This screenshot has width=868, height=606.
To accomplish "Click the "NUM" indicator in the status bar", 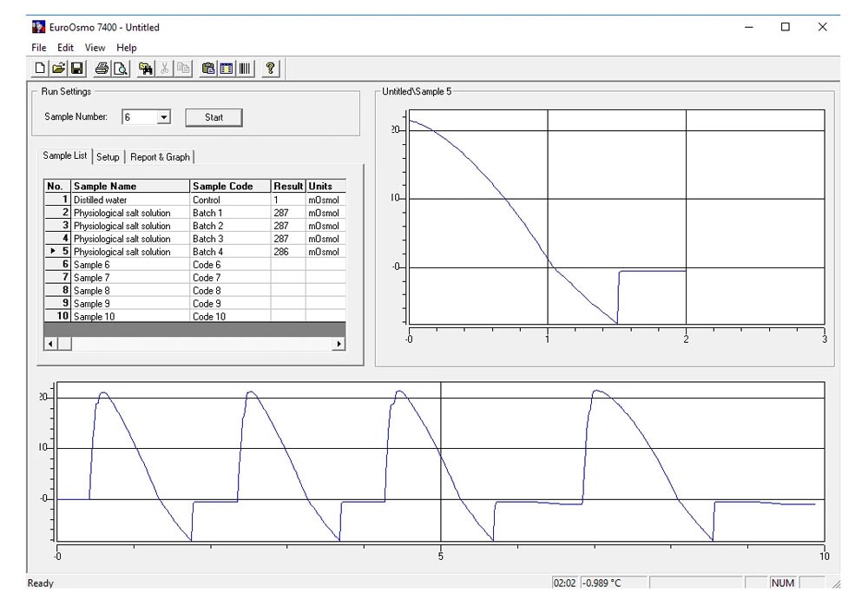I will click(x=783, y=583).
